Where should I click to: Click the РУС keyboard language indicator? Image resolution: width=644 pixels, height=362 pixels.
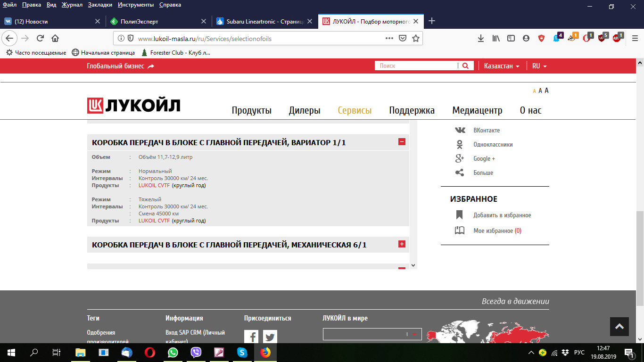(579, 353)
